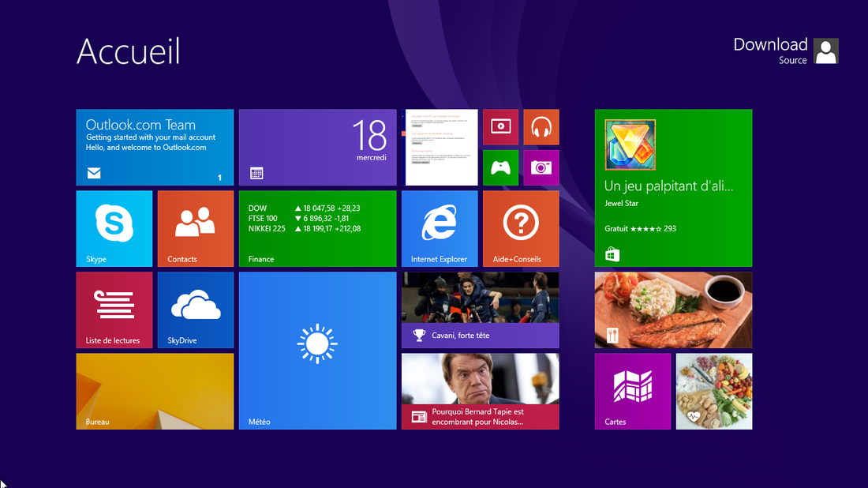Viewport: 868px width, 488px height.
Task: Open the Food & Drink salmon tile
Action: click(x=674, y=310)
